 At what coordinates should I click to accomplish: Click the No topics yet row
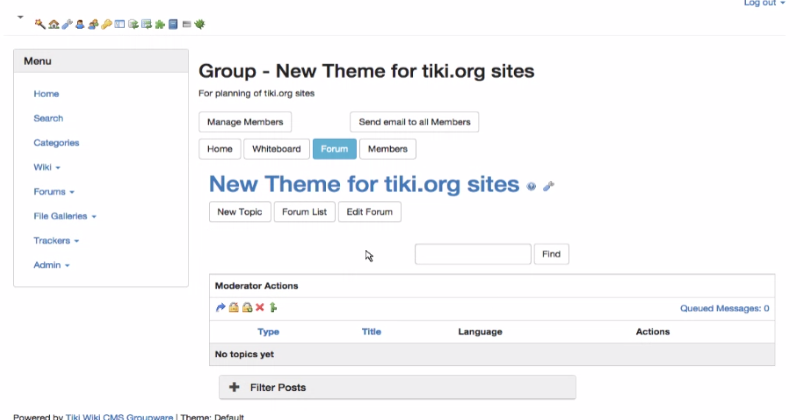pos(492,354)
